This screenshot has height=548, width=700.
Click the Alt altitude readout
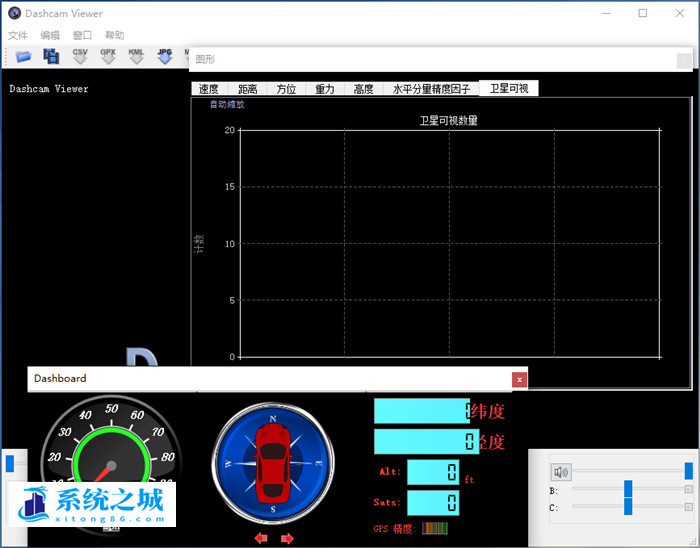coord(433,472)
